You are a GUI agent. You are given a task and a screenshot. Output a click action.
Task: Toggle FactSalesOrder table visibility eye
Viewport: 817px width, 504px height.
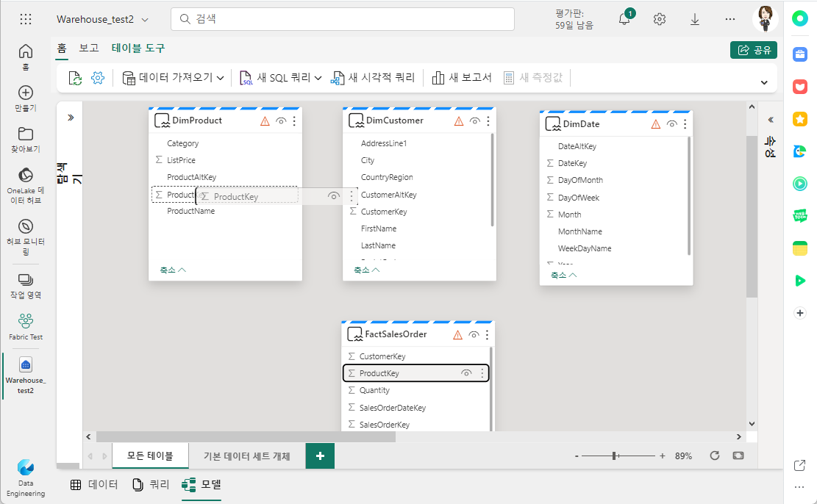point(474,335)
